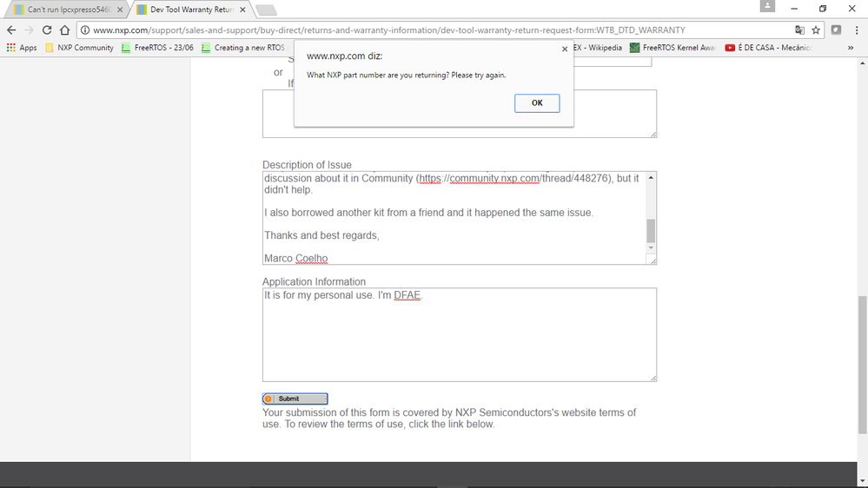Viewport: 868px width, 488px height.
Task: Dismiss the alert with the X icon
Action: 565,49
